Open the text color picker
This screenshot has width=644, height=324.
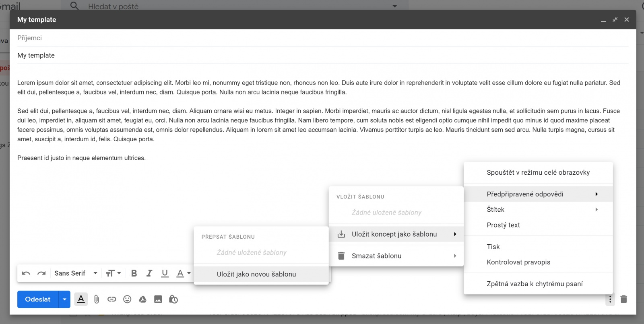pos(184,273)
